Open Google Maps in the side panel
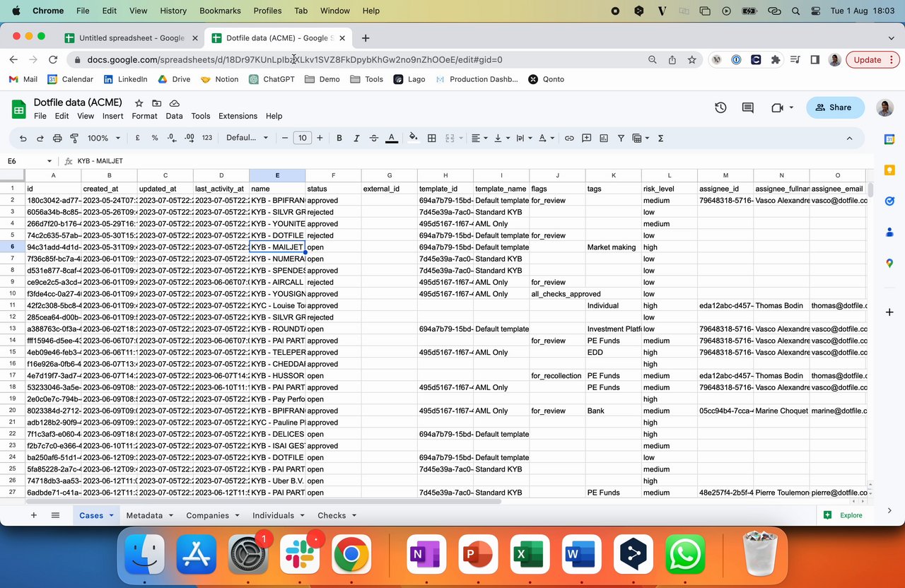 (x=889, y=264)
